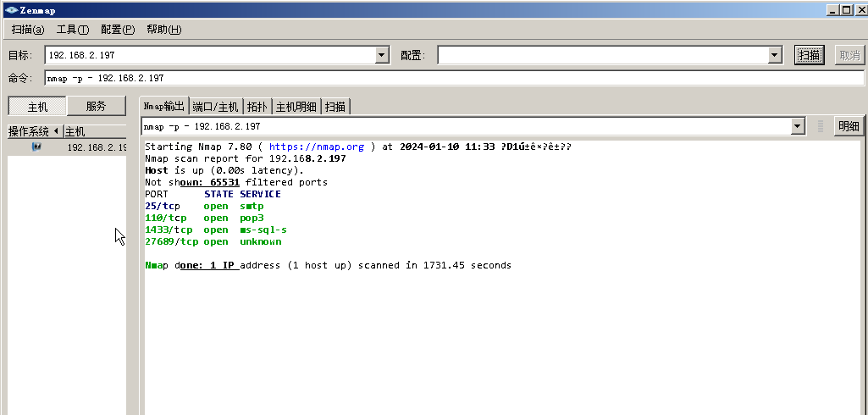Switch to the 主机明细 tab
The width and height of the screenshot is (868, 415).
[296, 107]
